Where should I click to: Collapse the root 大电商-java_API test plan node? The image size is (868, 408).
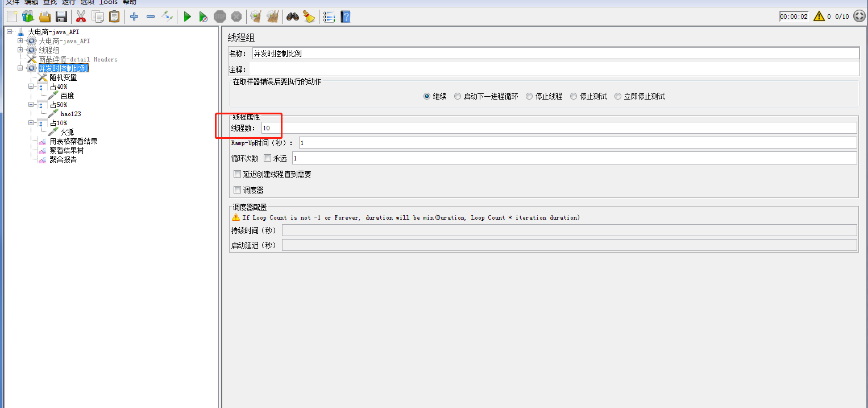[x=10, y=32]
